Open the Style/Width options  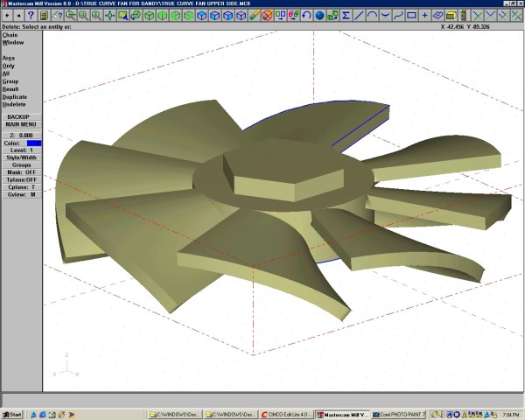click(21, 157)
